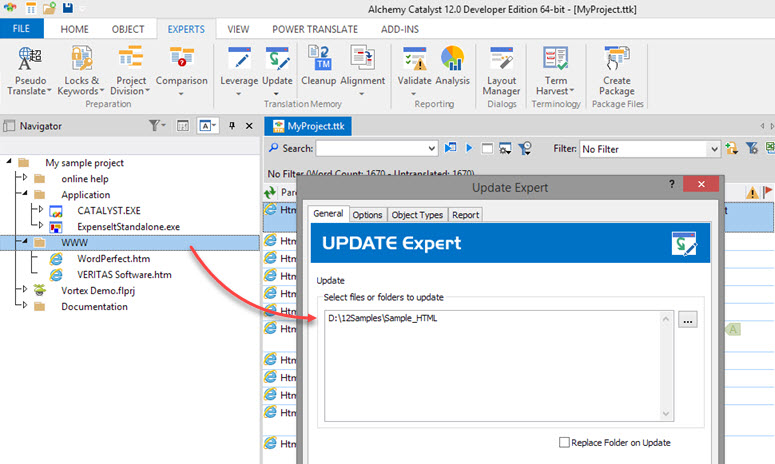Click the warning triangle column icon
Viewport: 775px width, 464px height.
point(752,193)
